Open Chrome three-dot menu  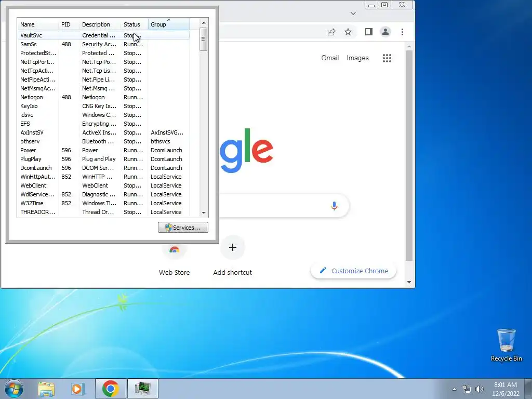pyautogui.click(x=403, y=32)
